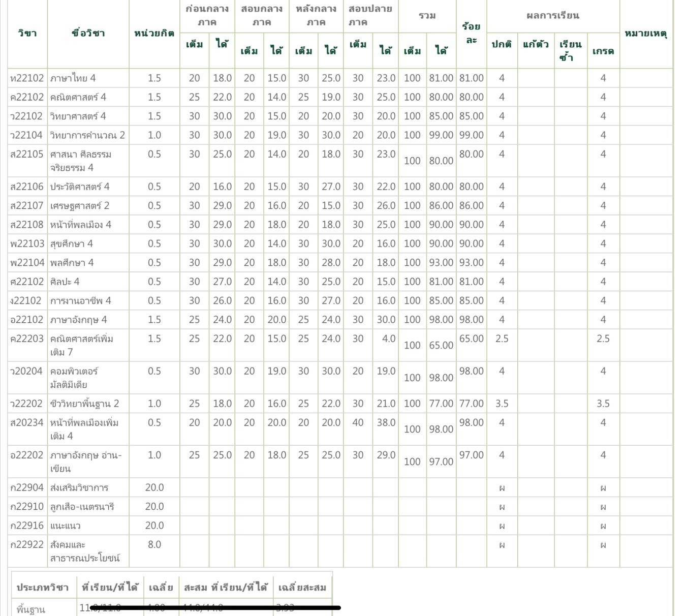Click the score '28.0' in พลศึกษา 4 row
Screen dimensions: 686x616
[x=331, y=262]
